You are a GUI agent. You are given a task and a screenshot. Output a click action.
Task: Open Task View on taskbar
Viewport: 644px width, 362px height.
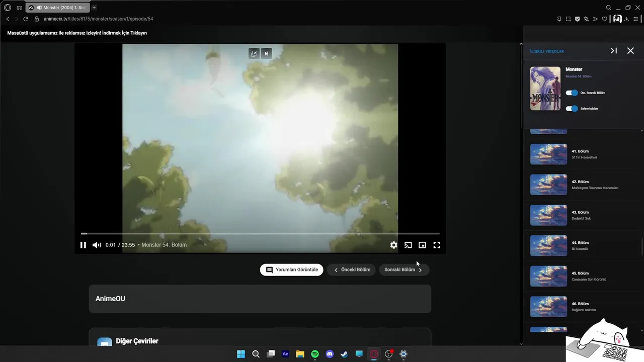pyautogui.click(x=271, y=354)
